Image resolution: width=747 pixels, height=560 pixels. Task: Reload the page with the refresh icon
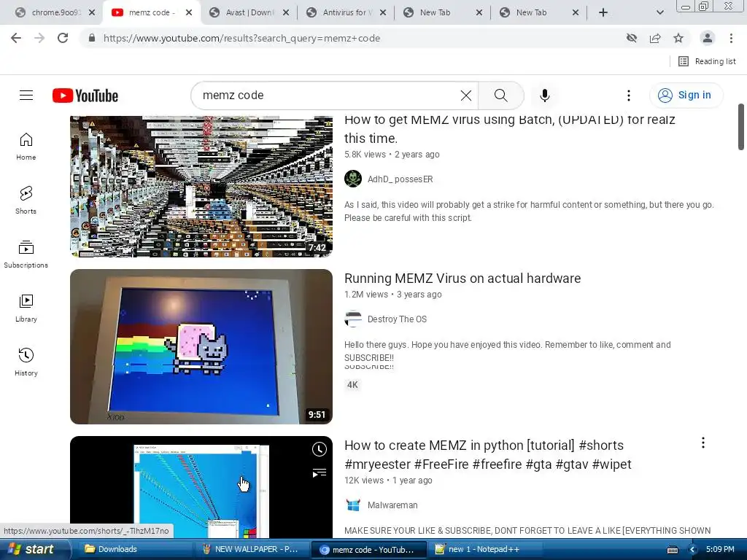click(63, 38)
